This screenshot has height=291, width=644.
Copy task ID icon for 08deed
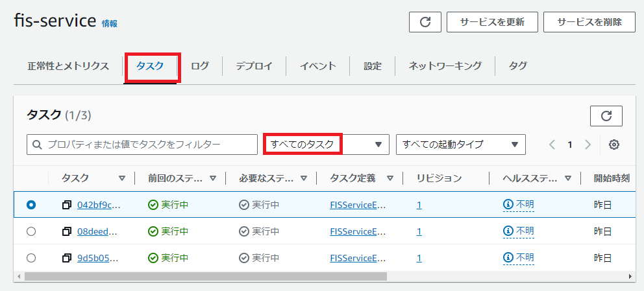(x=66, y=231)
